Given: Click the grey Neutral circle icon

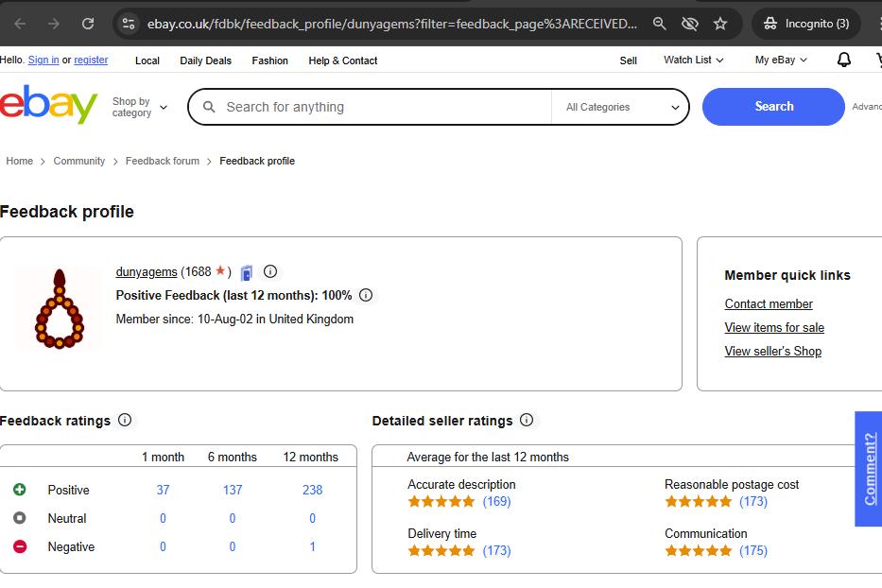Looking at the screenshot, I should point(20,518).
